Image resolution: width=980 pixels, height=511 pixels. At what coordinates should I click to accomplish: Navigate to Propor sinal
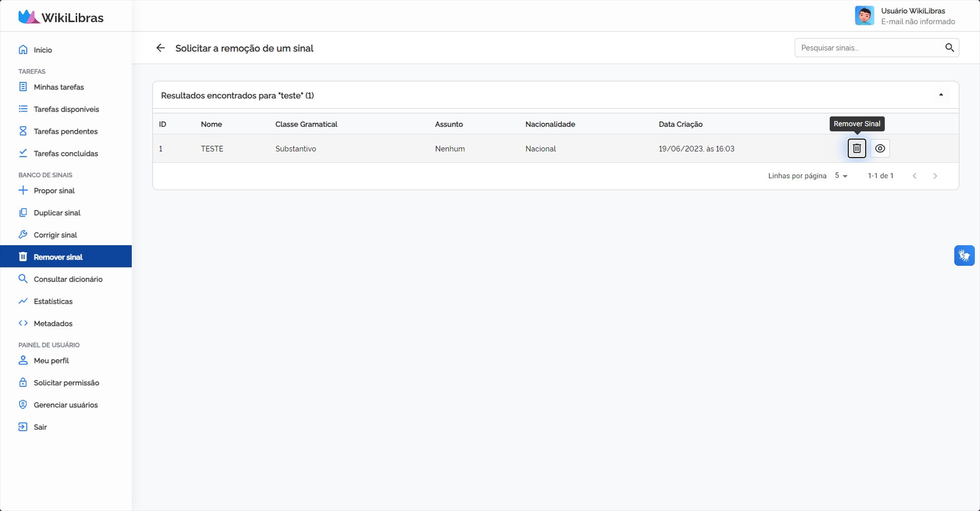pyautogui.click(x=54, y=191)
